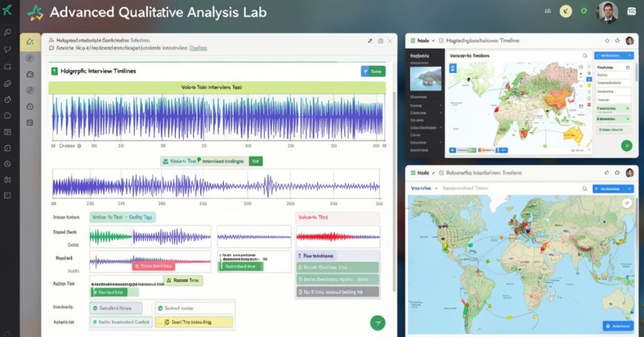Click the speech bubble icon in dark sidebar
This screenshot has height=337, width=644.
point(8,49)
